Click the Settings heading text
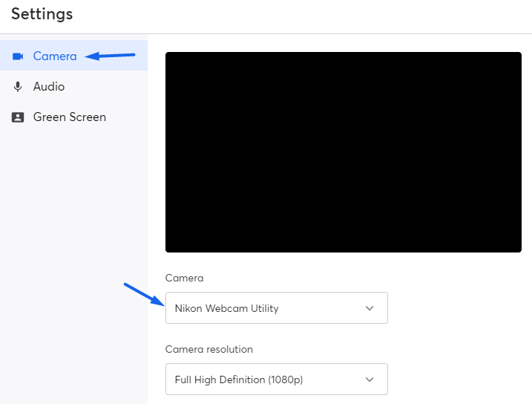The width and height of the screenshot is (532, 404). click(x=42, y=14)
